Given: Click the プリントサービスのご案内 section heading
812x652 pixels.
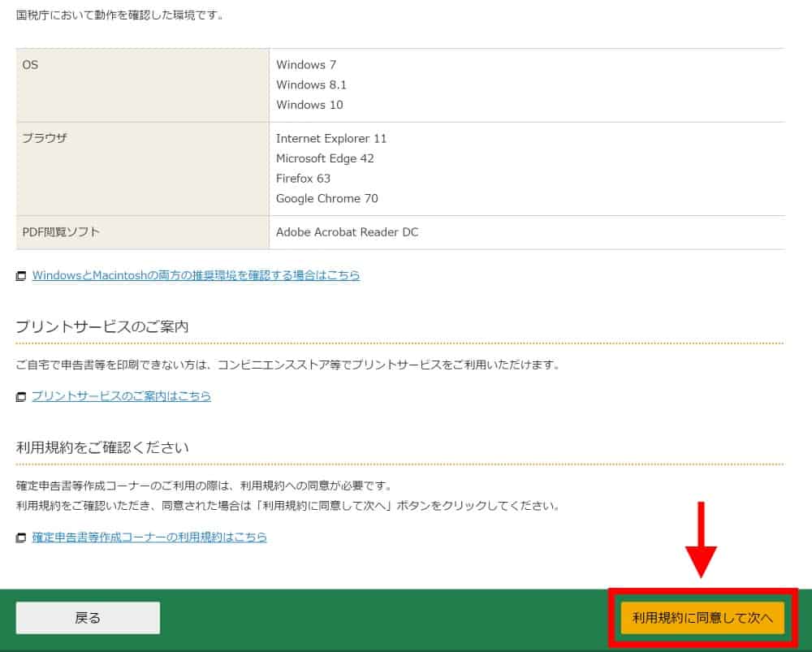Looking at the screenshot, I should coord(102,327).
